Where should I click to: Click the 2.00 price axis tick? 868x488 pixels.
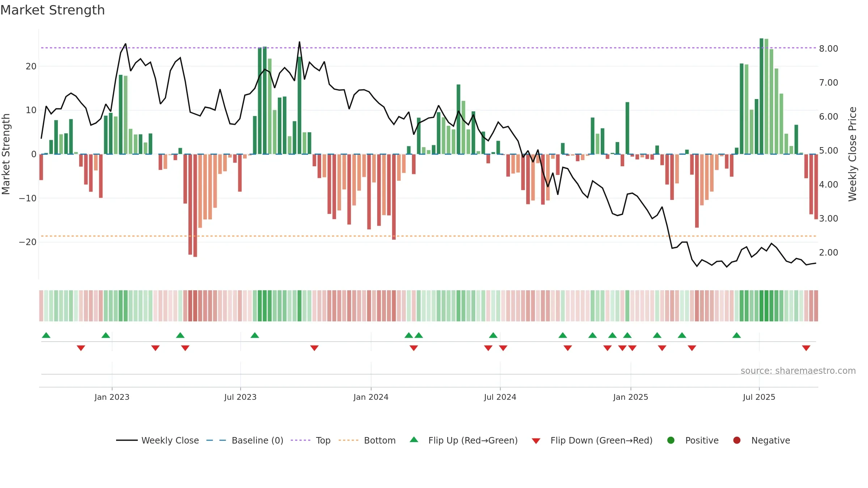[829, 252]
